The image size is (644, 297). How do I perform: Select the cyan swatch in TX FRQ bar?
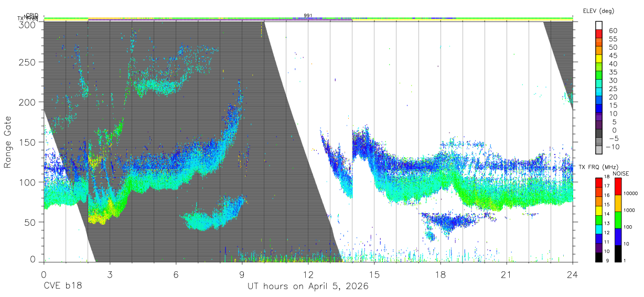(599, 229)
